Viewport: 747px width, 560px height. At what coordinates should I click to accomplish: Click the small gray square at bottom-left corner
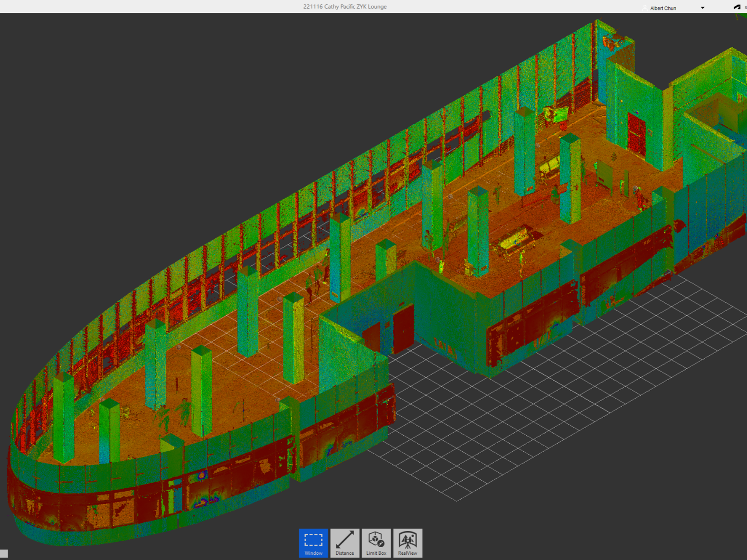pyautogui.click(x=4, y=553)
